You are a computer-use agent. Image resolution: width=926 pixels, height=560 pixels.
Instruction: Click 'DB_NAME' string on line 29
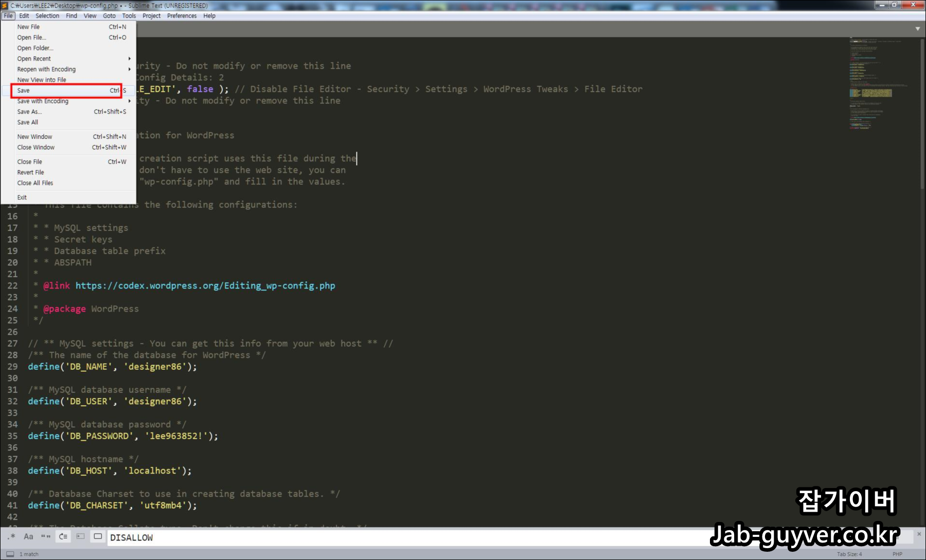(x=88, y=367)
